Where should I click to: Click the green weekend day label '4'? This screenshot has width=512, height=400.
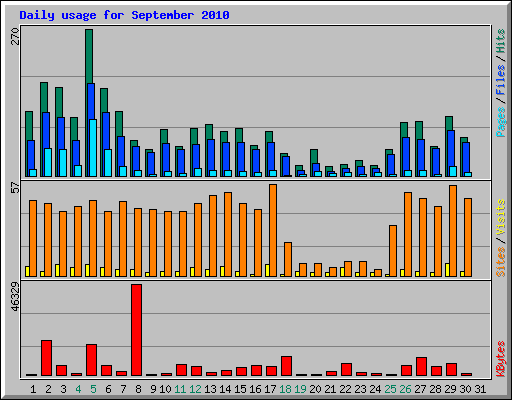[x=78, y=389]
